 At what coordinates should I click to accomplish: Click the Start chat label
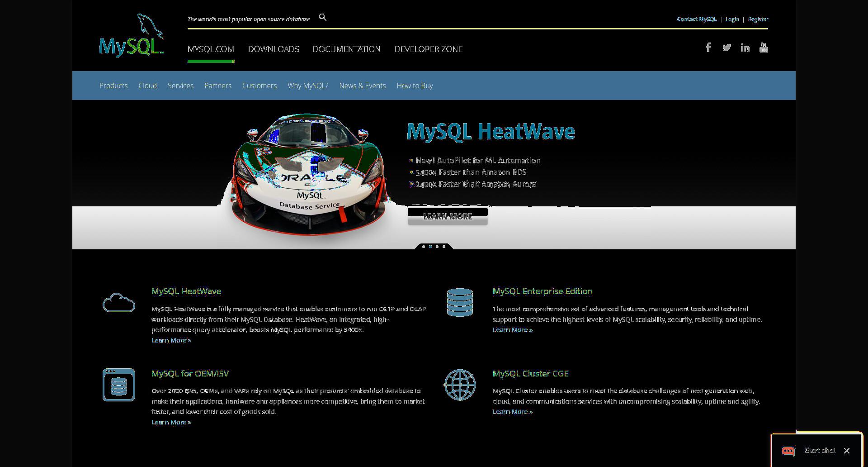coord(820,451)
